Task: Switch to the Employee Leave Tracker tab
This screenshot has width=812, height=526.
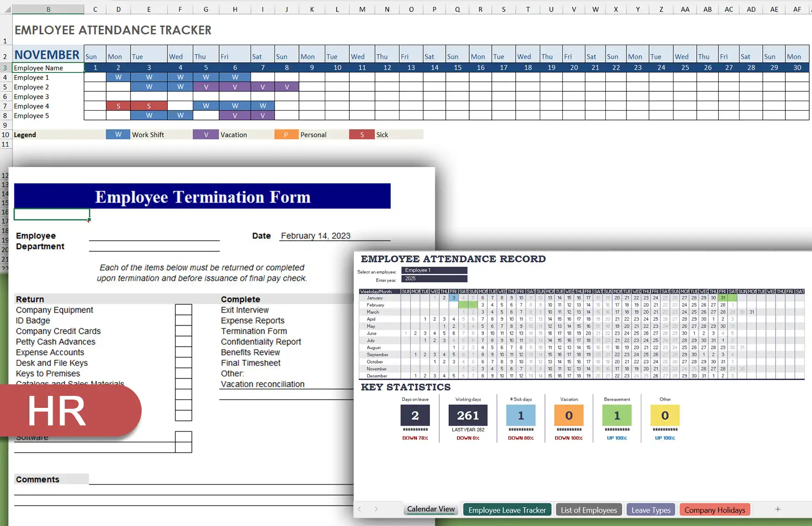Action: (507, 510)
